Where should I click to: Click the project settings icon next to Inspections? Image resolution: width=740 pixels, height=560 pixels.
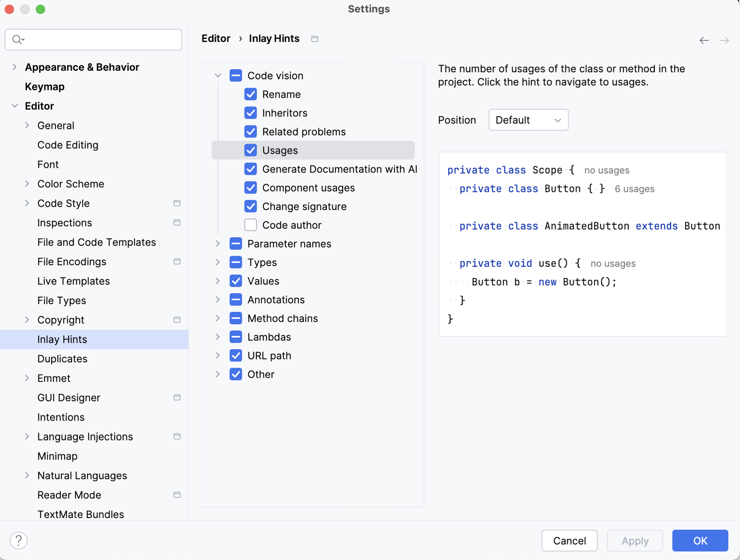[x=177, y=223]
